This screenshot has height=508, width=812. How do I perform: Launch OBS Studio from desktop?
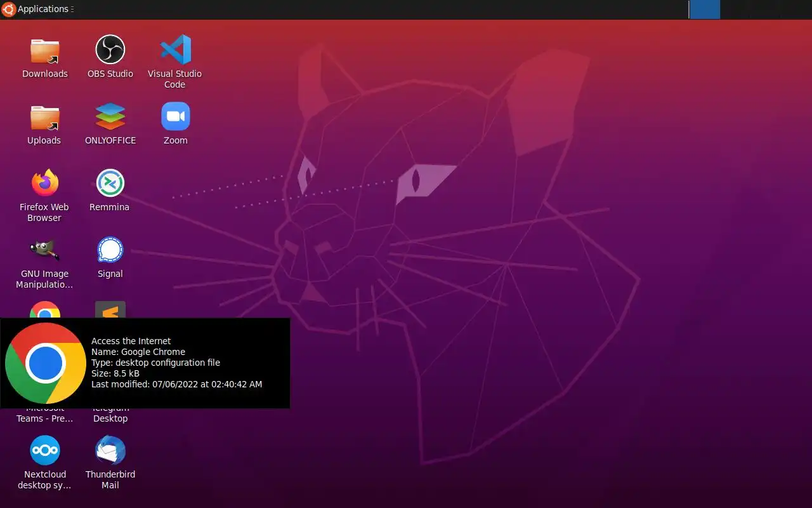click(110, 50)
